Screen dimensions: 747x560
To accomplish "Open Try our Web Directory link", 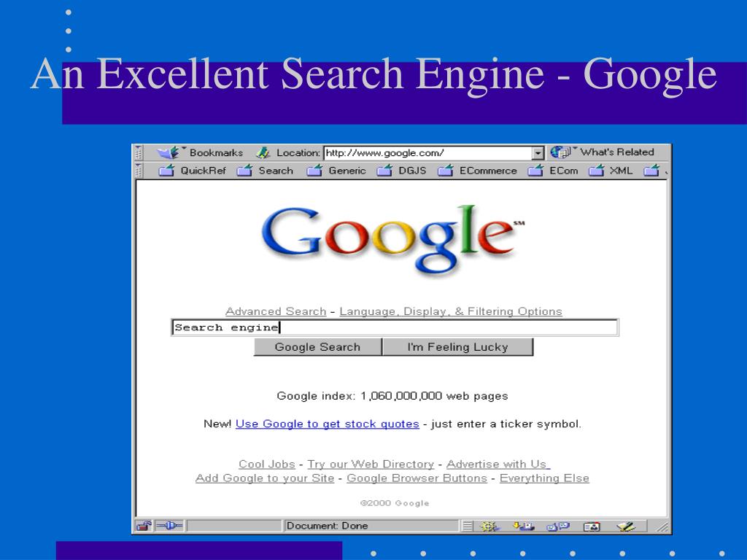I will point(371,464).
